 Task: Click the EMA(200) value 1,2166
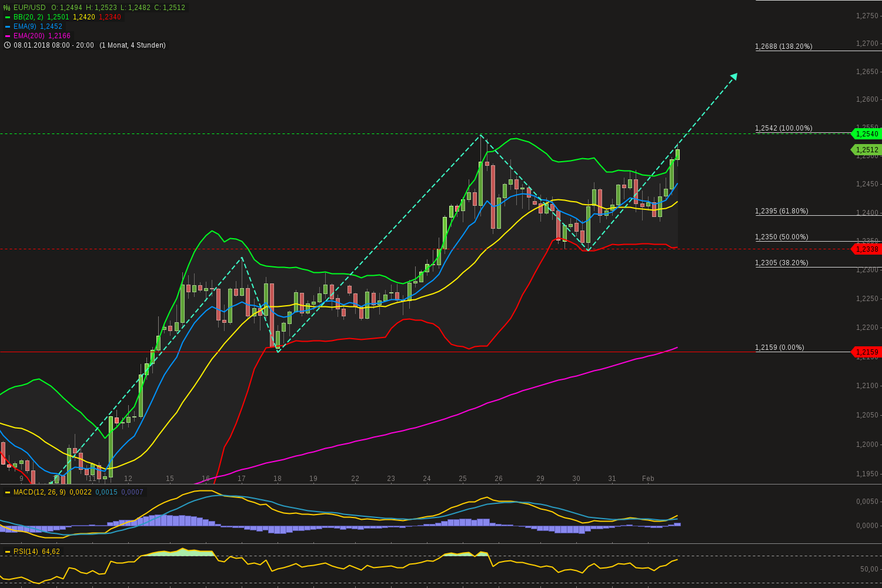tap(59, 36)
